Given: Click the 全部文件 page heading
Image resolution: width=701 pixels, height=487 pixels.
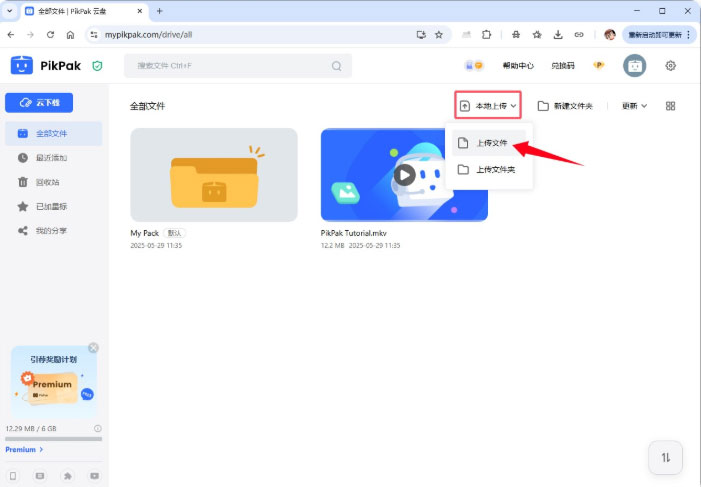Looking at the screenshot, I should click(x=148, y=106).
